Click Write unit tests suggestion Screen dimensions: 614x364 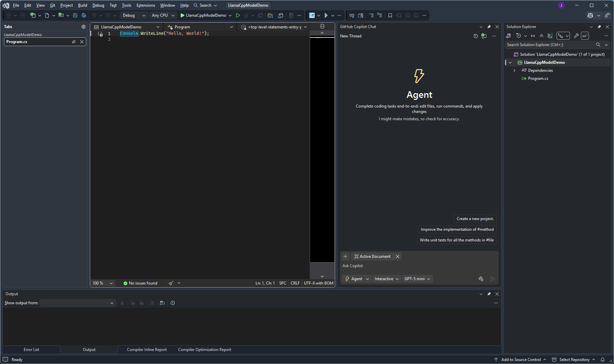point(457,240)
